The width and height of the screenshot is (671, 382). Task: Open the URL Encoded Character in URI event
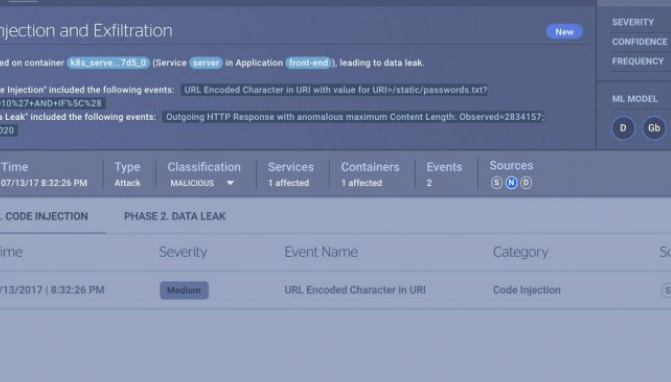pos(355,290)
